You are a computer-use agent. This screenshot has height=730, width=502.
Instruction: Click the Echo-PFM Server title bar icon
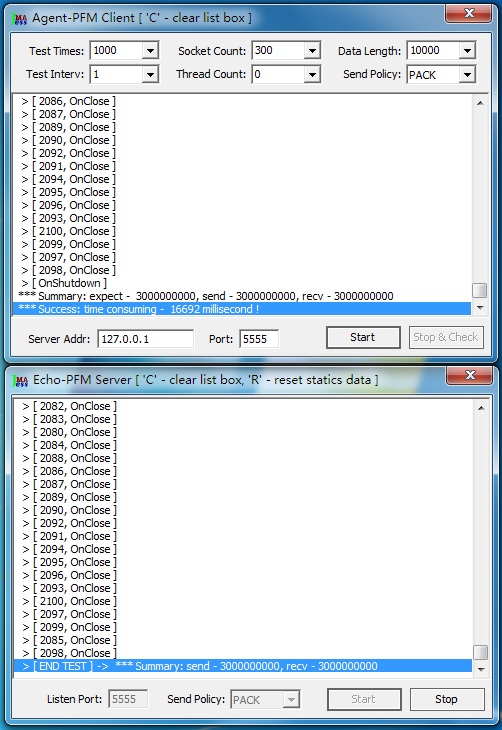tap(20, 380)
